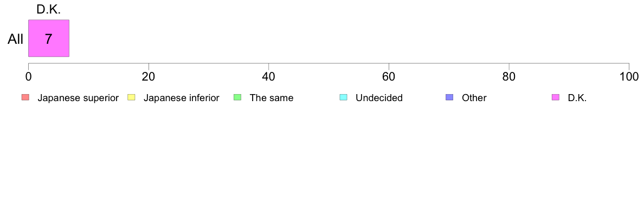Select the Japanese inferior legend swatch

pyautogui.click(x=131, y=97)
